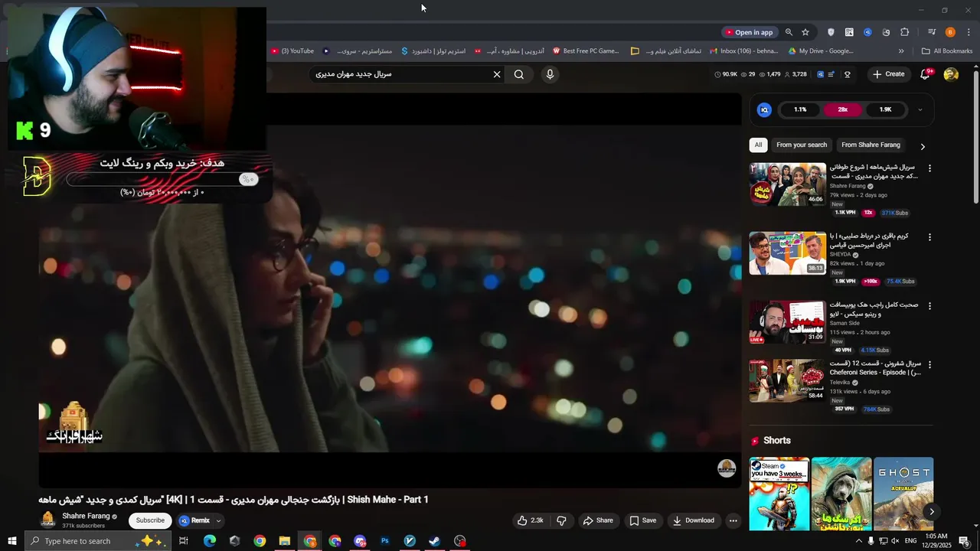The image size is (980, 551).
Task: Open the QR code extension
Action: click(849, 32)
